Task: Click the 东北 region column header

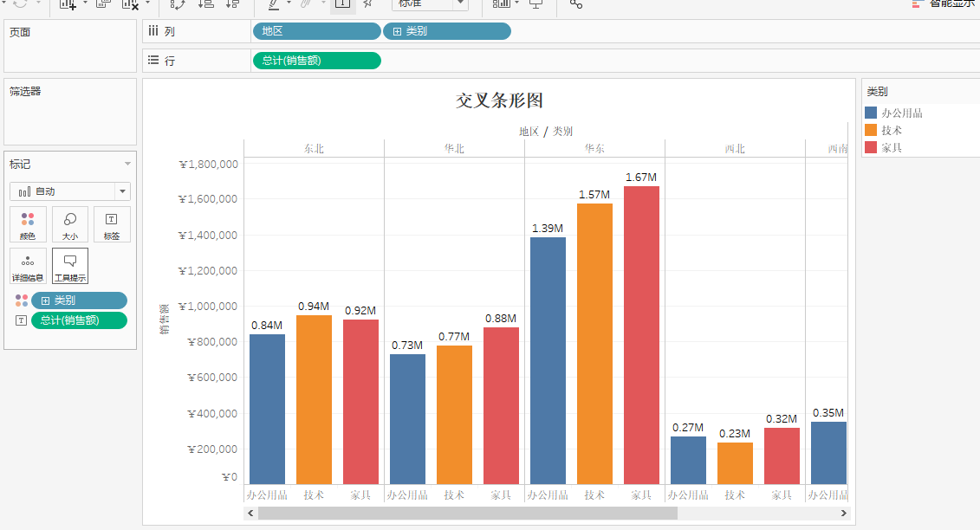Action: (x=314, y=149)
